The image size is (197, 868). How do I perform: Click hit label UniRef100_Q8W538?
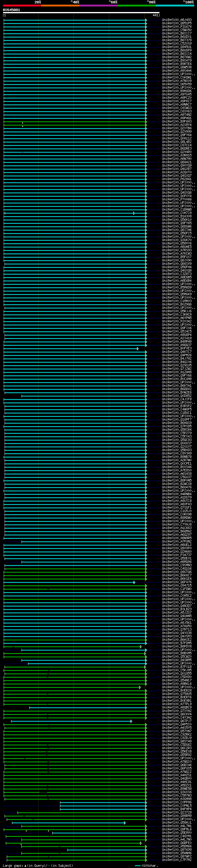pyautogui.click(x=177, y=67)
